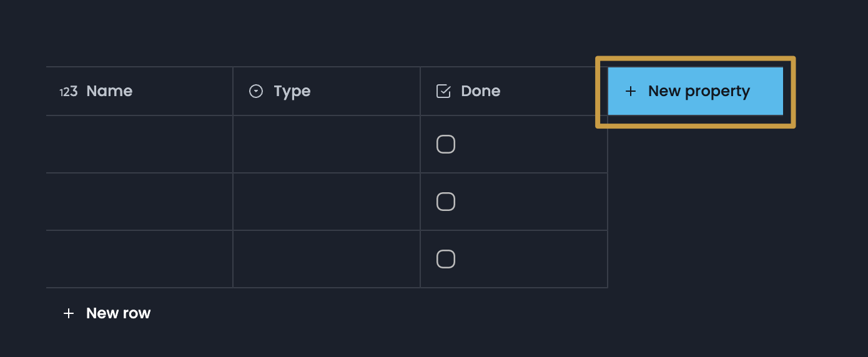Click the plus icon next to New row
868x357 pixels.
69,313
